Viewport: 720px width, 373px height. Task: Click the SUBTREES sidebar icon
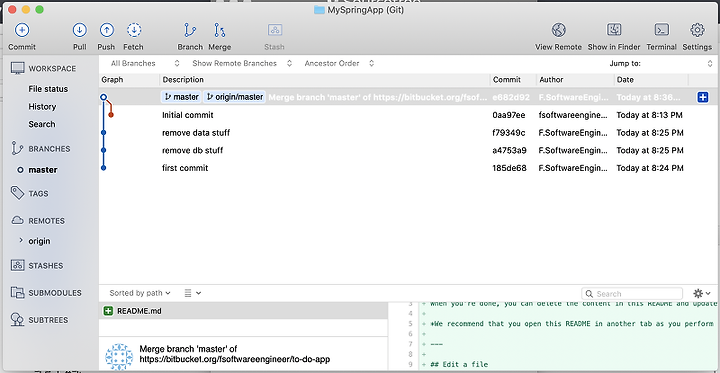[x=17, y=320]
